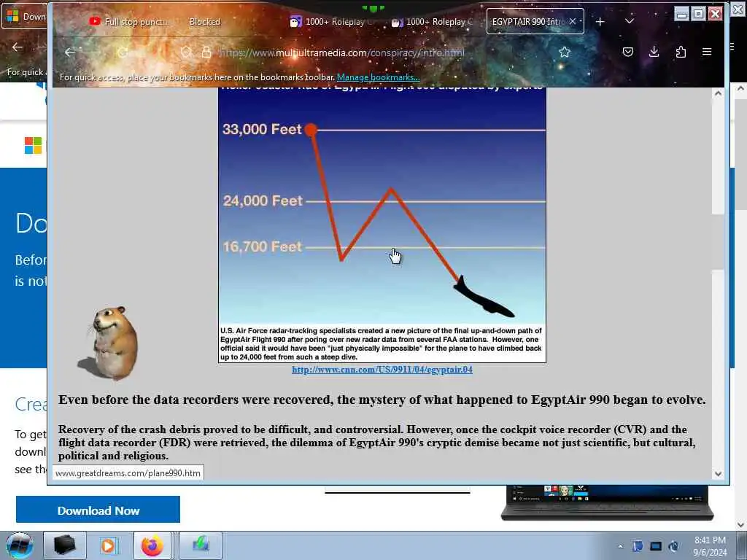Open the black box taskbar application
This screenshot has width=747, height=560.
pos(65,545)
